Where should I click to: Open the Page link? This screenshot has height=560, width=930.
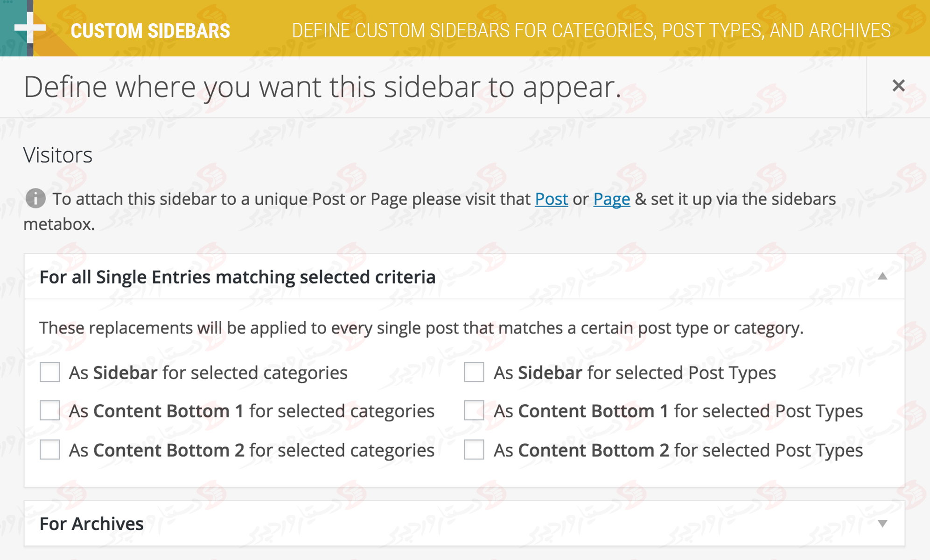(611, 199)
